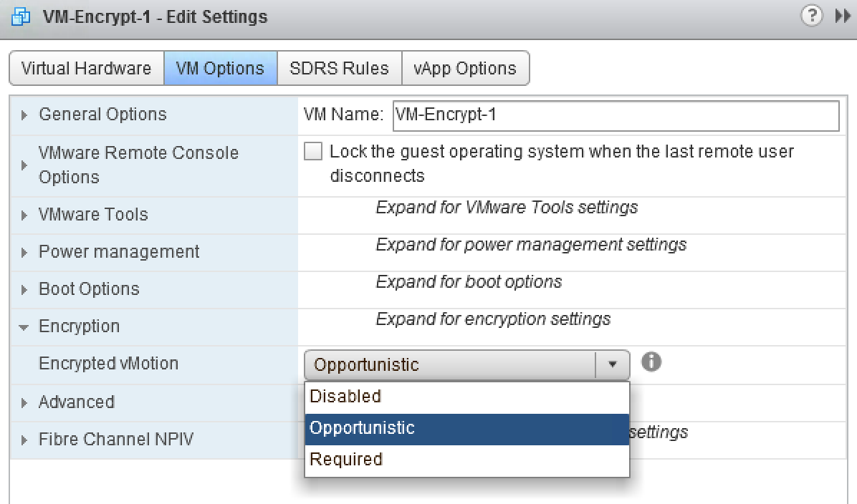Viewport: 857px width, 504px height.
Task: Choose Opportunistic in the dropdown list
Action: 362,428
